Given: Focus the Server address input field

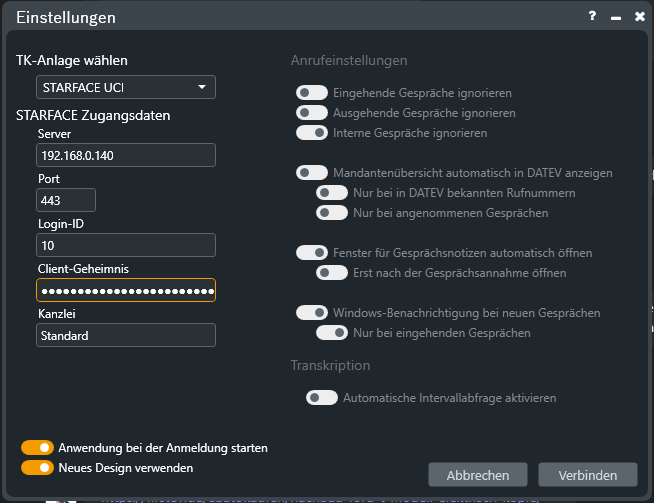Looking at the screenshot, I should (126, 155).
